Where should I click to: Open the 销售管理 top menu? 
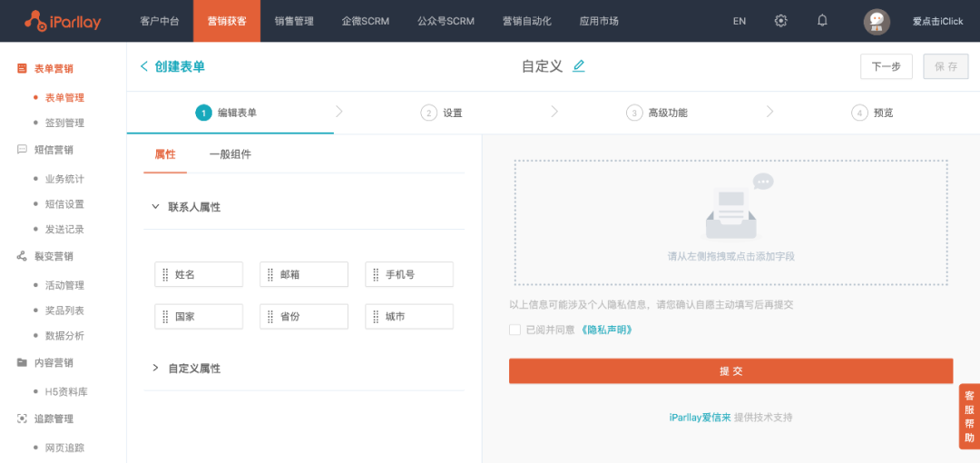(294, 21)
